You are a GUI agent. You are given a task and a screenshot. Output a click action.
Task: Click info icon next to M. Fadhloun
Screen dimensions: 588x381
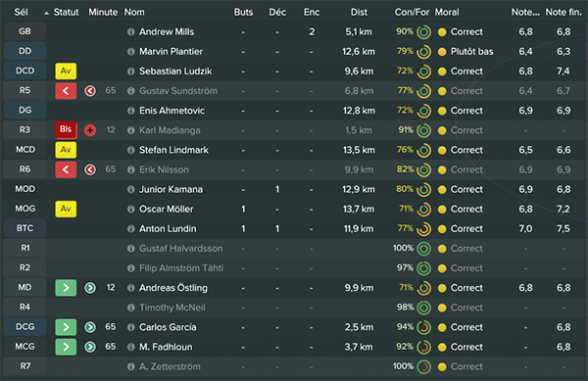[131, 347]
